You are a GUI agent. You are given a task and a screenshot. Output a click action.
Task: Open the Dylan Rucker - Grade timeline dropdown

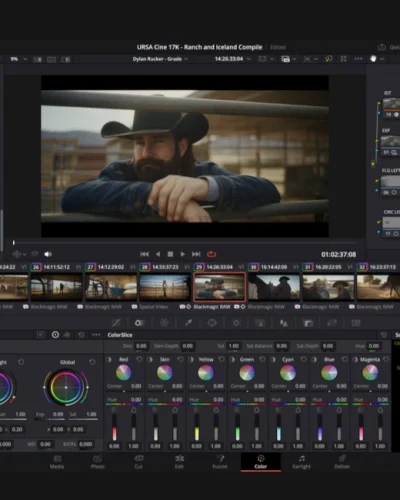pyautogui.click(x=160, y=59)
